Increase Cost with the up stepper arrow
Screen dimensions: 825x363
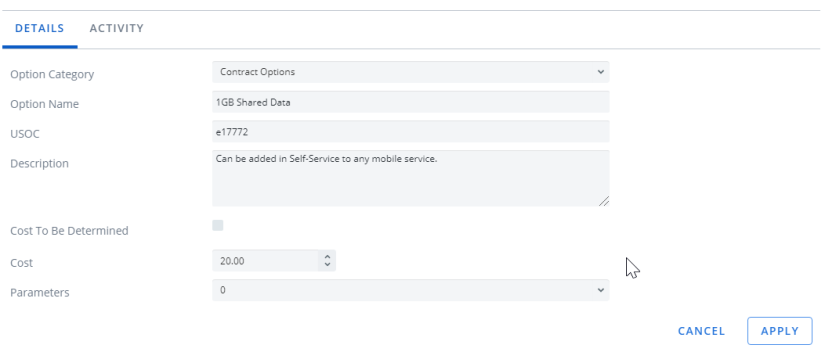[x=327, y=257]
